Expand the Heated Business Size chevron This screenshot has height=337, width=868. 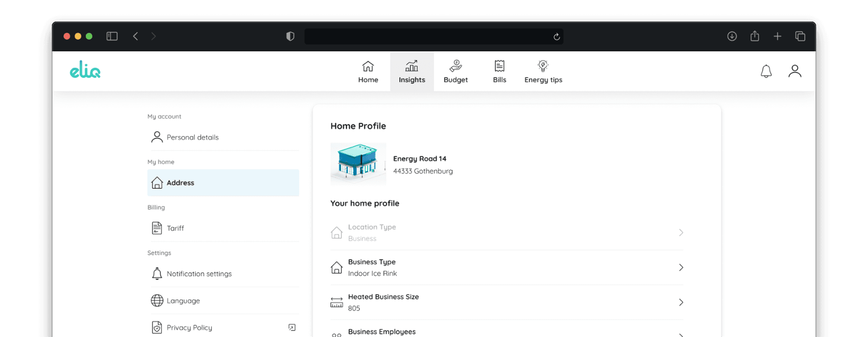681,302
